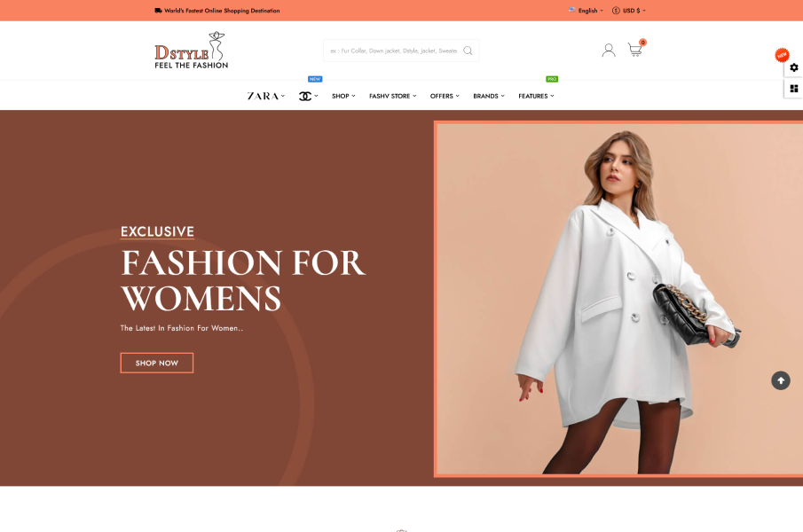Open the Features menu

point(535,96)
